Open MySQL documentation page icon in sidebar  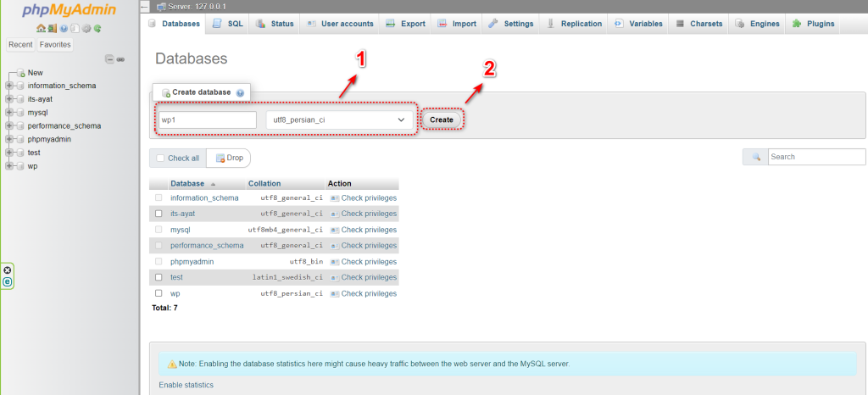pyautogui.click(x=75, y=28)
